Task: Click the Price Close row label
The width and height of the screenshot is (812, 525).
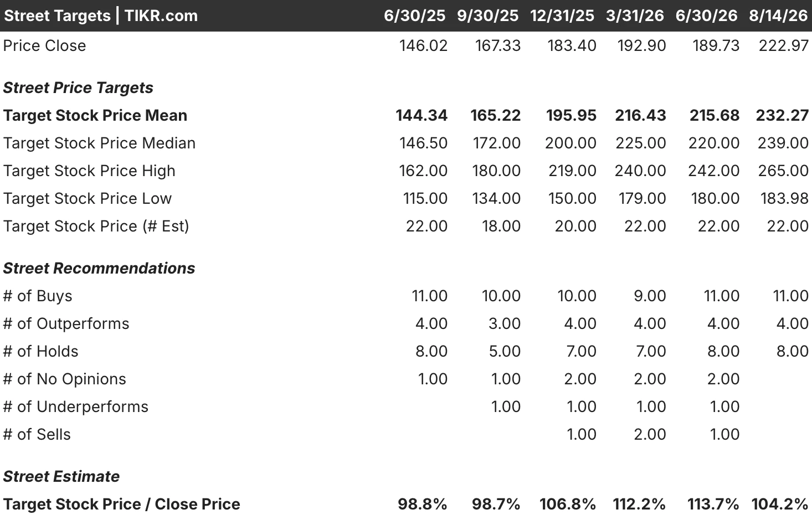Action: [45, 45]
